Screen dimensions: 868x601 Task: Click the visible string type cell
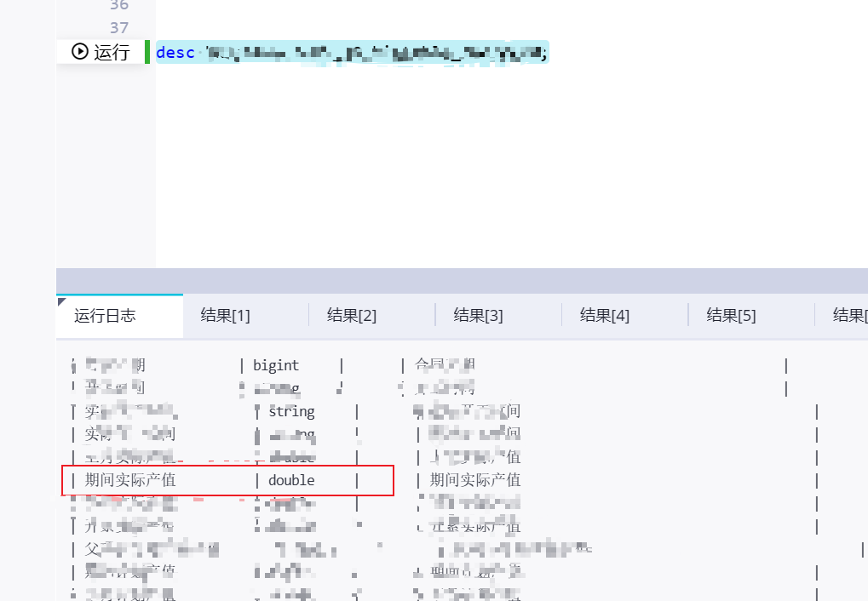[291, 412]
